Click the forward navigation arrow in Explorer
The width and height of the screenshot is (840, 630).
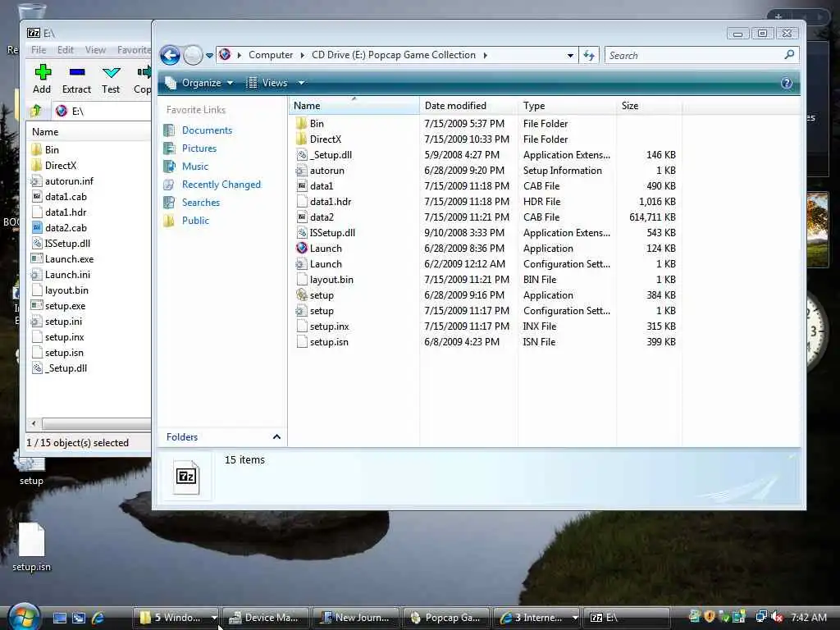tap(192, 55)
